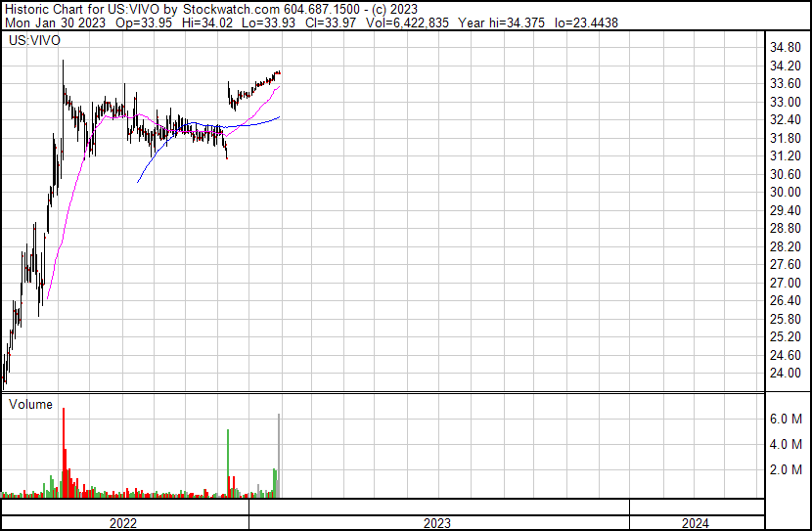Click the 28.80 price axis label
The height and width of the screenshot is (531, 812).
click(786, 228)
